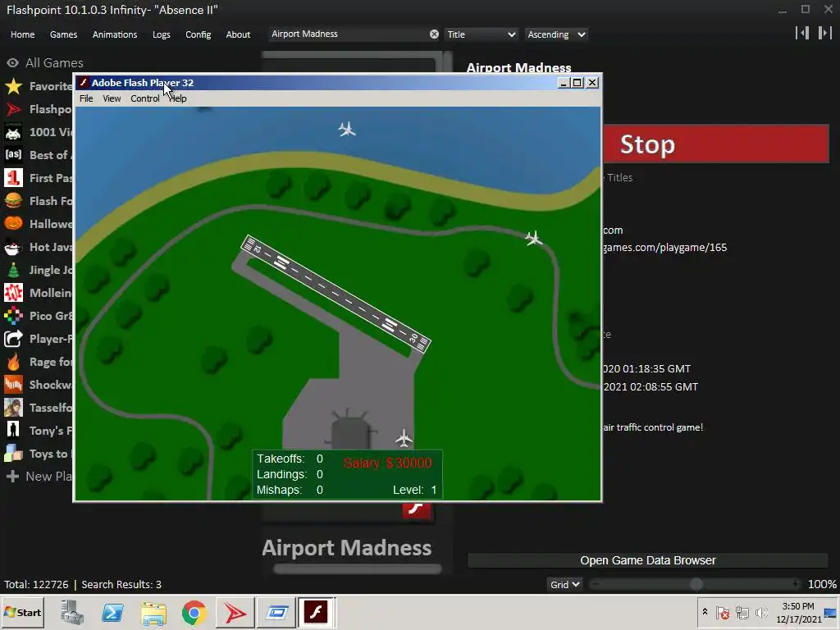Open the 1001 playlist space-invader icon
The image size is (840, 630).
click(13, 132)
